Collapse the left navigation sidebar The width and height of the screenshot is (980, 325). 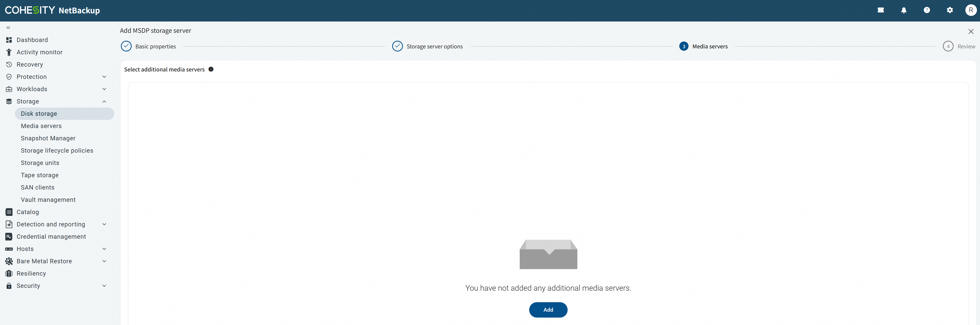pos(8,28)
